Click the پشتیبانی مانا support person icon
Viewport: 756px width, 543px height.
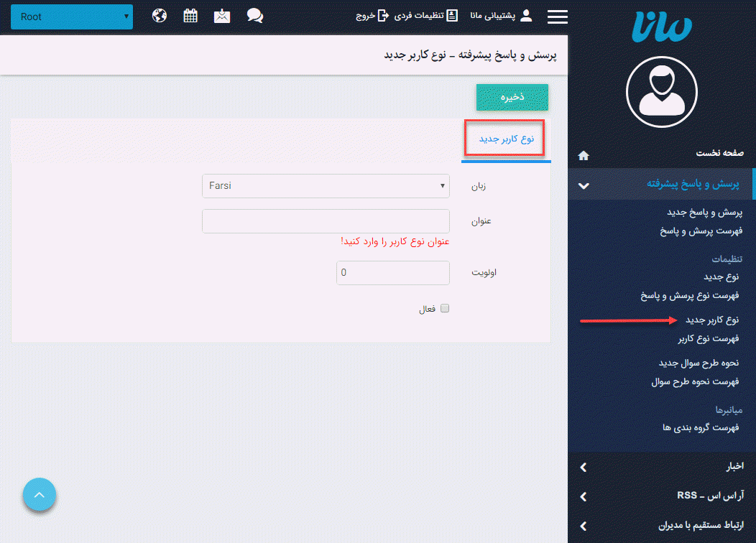tap(526, 16)
